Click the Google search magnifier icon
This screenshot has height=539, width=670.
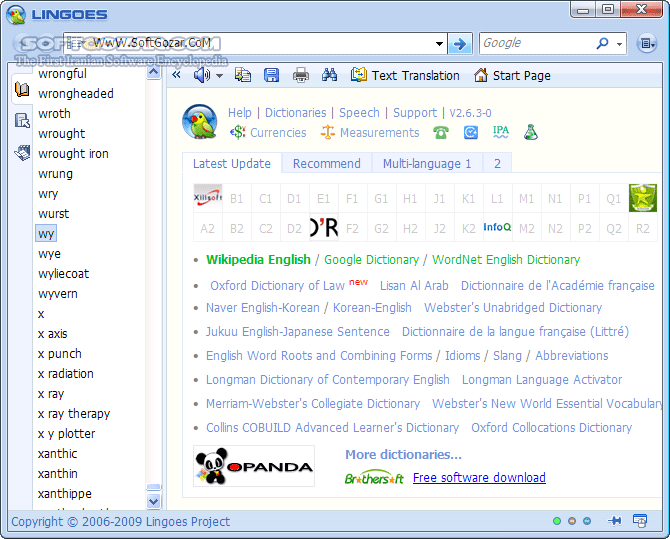pyautogui.click(x=602, y=43)
